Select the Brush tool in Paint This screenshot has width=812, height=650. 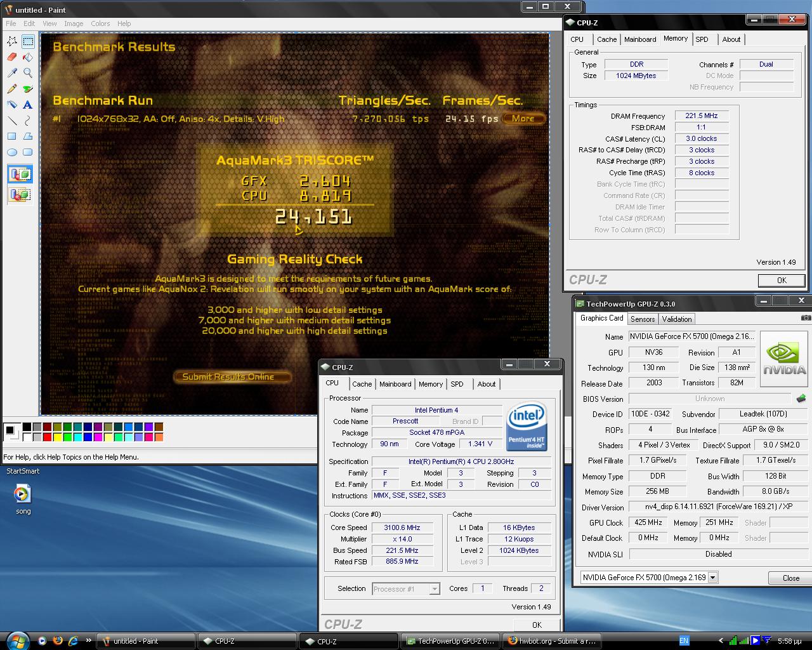click(x=28, y=89)
